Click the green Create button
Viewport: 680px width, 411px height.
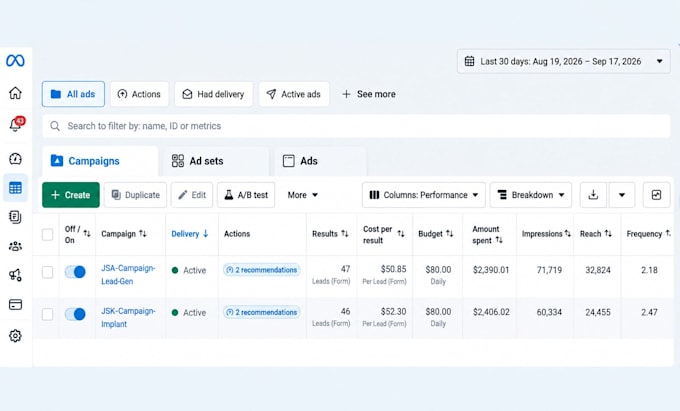71,195
